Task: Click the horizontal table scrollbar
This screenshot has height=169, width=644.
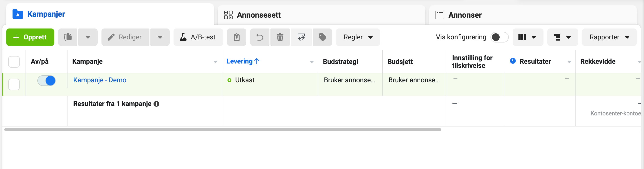Action: 222,130
